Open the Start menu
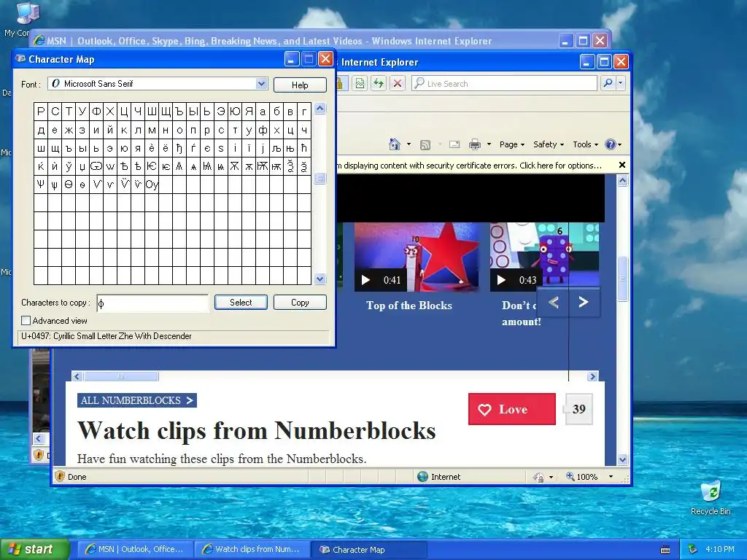Screen dimensions: 747x560 coord(34,550)
